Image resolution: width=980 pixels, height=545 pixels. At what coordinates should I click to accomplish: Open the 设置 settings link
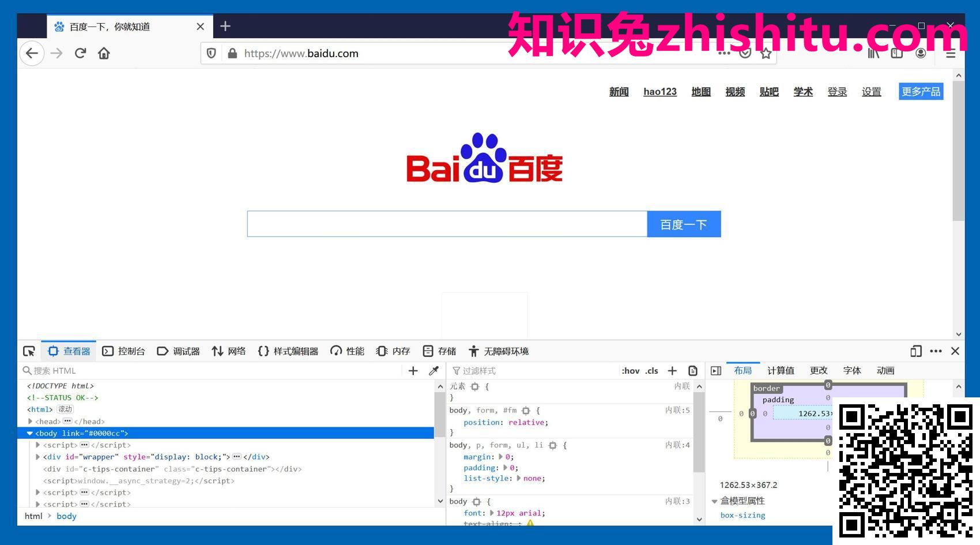872,92
